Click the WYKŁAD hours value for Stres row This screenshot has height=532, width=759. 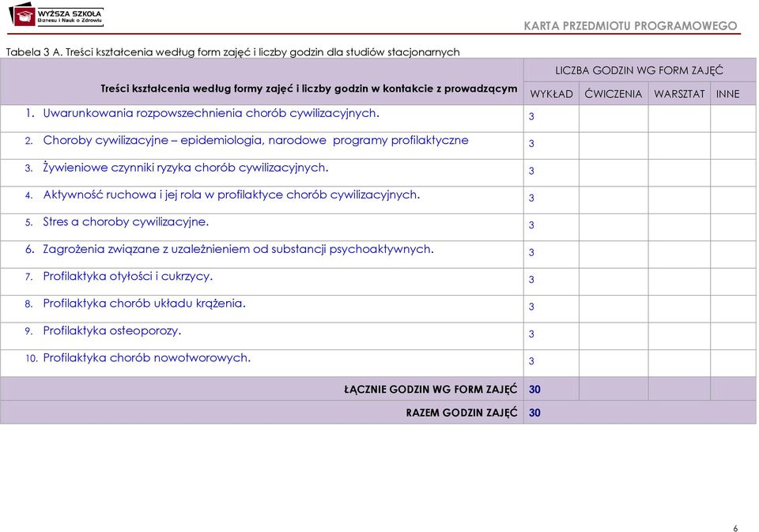click(x=531, y=225)
